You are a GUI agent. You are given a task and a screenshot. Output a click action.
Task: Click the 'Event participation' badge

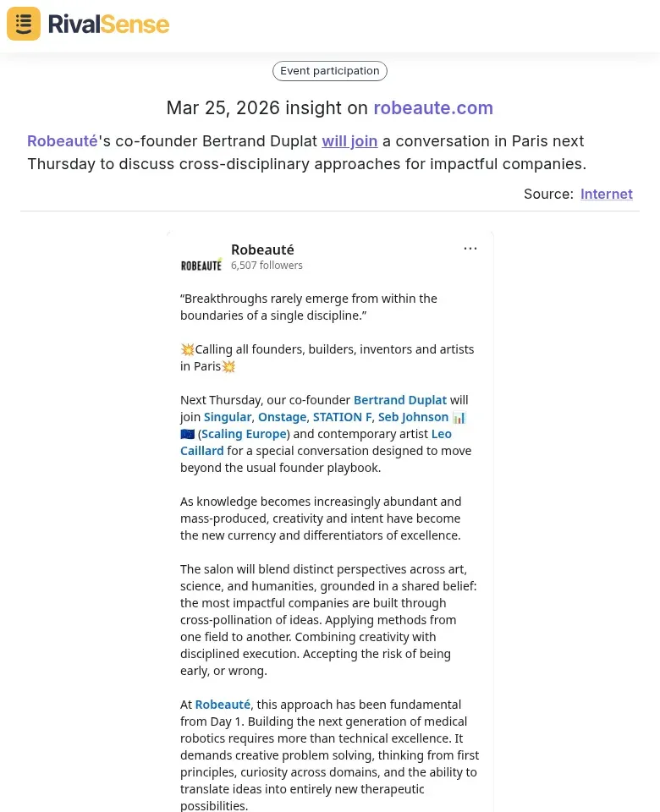coord(329,70)
